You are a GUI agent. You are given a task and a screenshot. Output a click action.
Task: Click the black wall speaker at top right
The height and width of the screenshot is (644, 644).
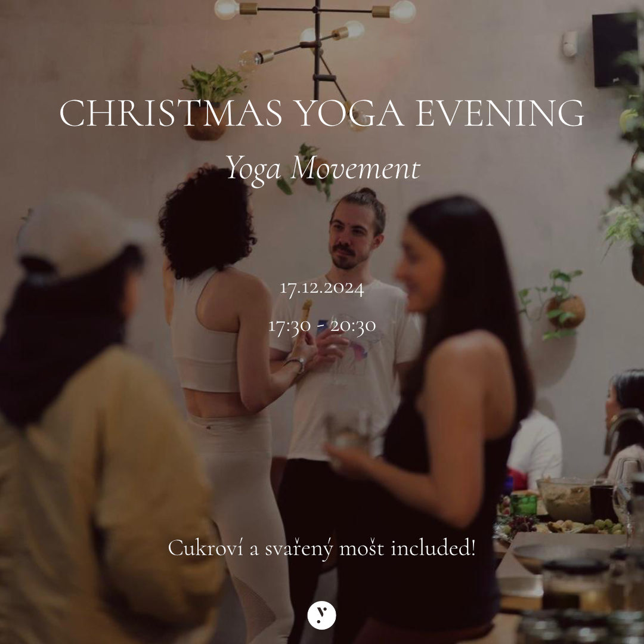point(614,50)
